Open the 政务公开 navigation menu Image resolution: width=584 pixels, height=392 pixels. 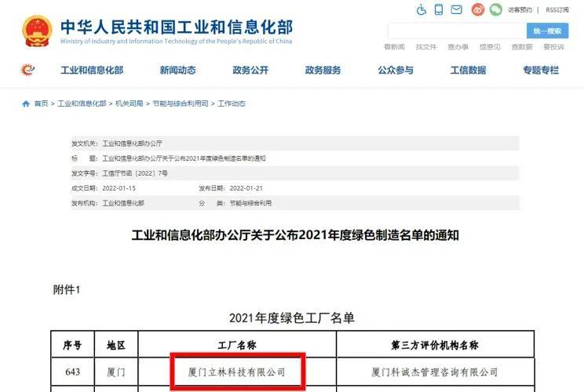coord(250,70)
